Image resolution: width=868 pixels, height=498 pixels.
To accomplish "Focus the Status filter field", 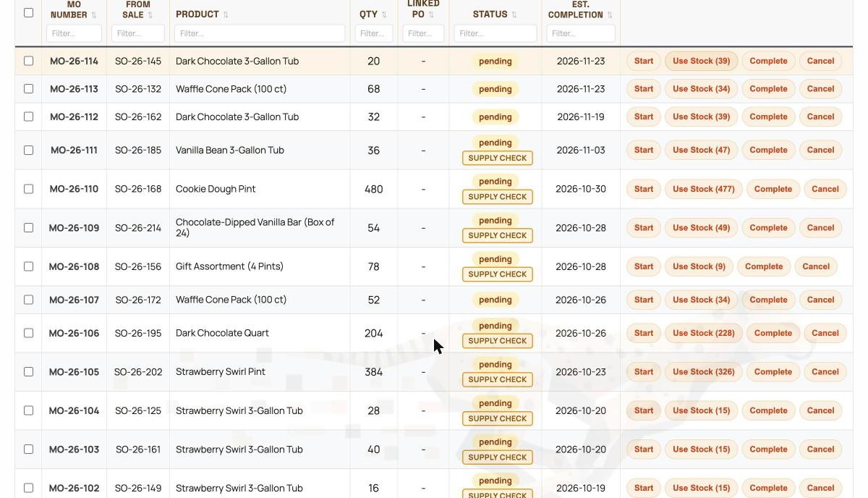I will 495,33.
